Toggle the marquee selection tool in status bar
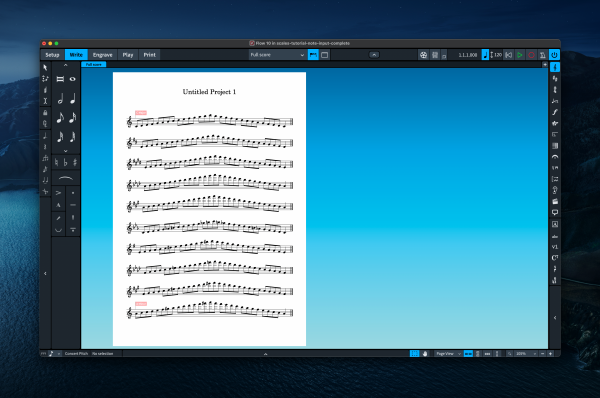The height and width of the screenshot is (398, 600). [x=414, y=354]
